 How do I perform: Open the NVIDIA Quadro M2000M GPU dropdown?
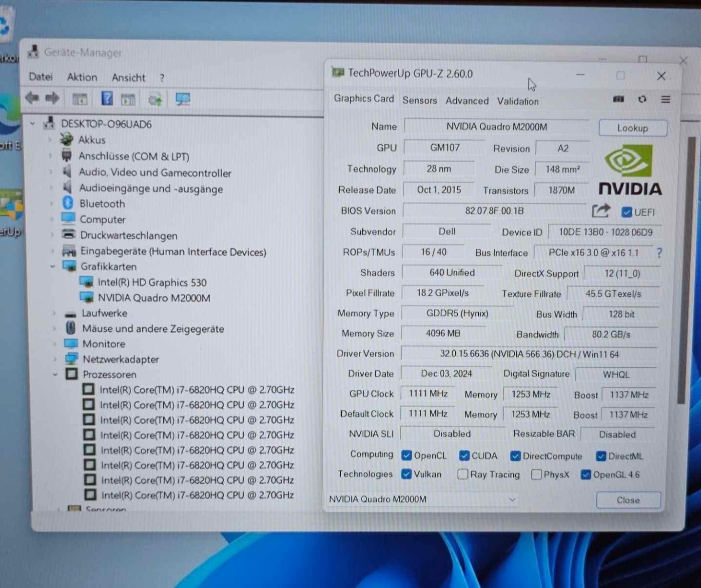coord(422,499)
